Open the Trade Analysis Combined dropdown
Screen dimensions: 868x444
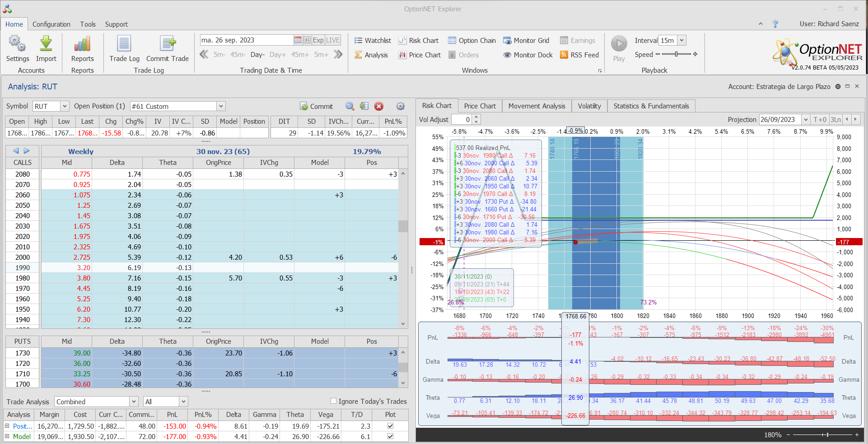(134, 402)
